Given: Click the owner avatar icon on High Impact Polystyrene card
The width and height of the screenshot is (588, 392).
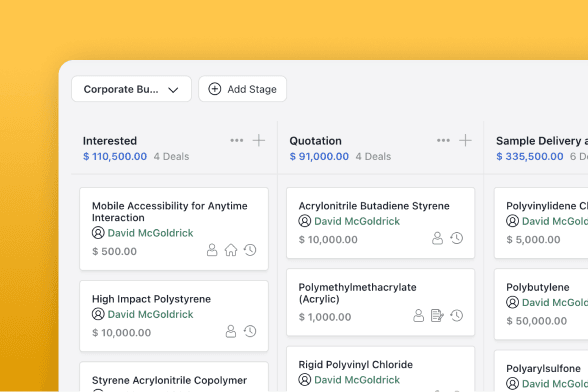Looking at the screenshot, I should tap(98, 314).
